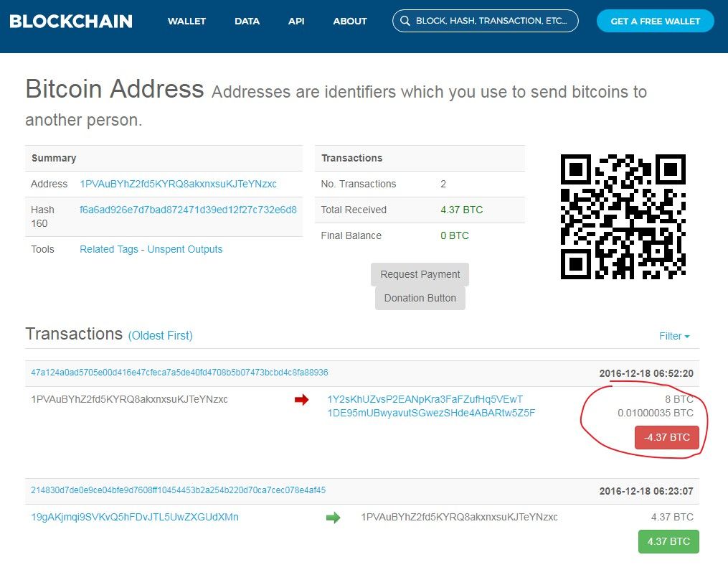Screen dimensions: 728x575
Task: Open the Unspent Outputs link
Action: [185, 249]
